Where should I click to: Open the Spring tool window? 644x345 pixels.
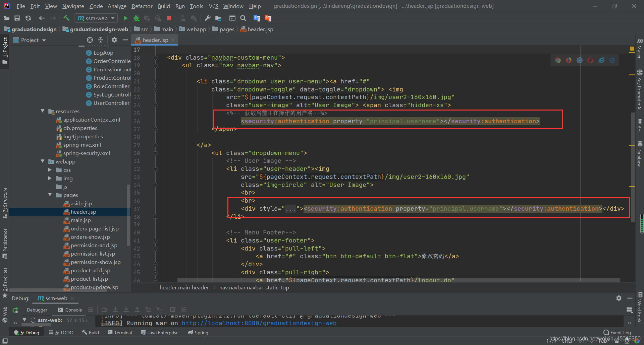point(198,333)
